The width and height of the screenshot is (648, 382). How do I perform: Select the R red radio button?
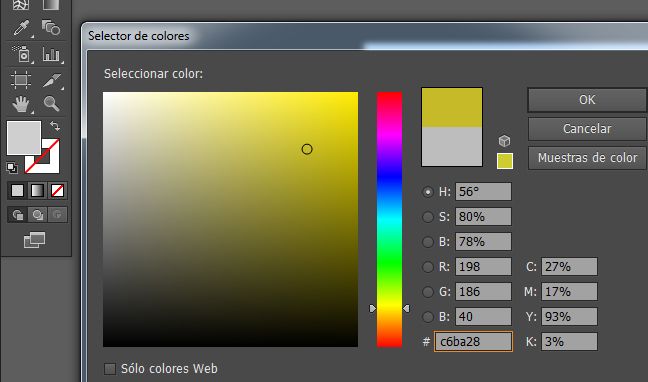point(428,267)
